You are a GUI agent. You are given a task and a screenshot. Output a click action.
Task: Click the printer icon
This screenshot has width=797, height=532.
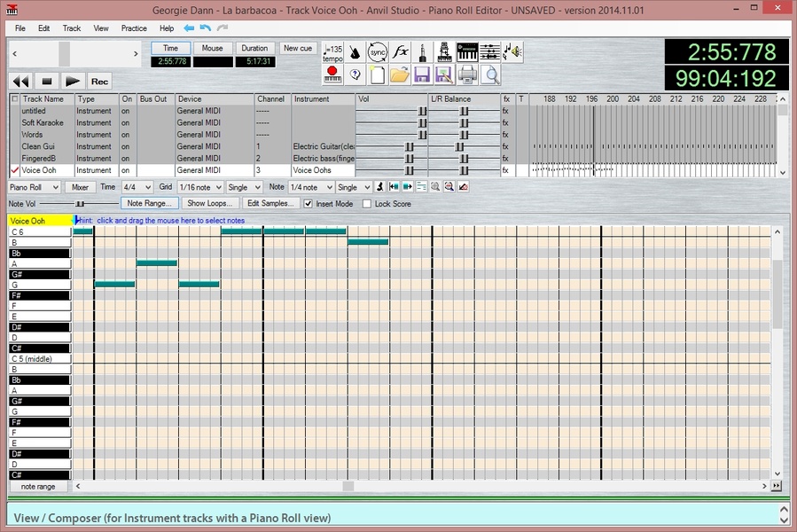pos(467,74)
